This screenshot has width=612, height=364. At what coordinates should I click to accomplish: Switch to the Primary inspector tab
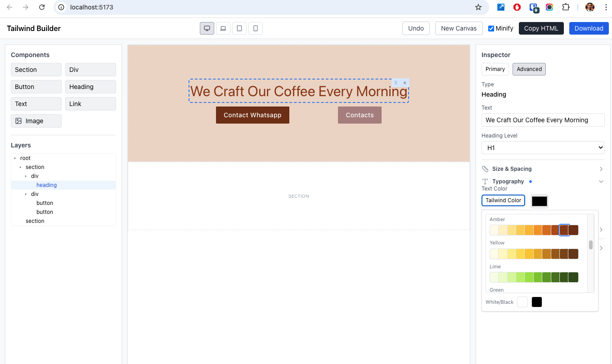(495, 69)
